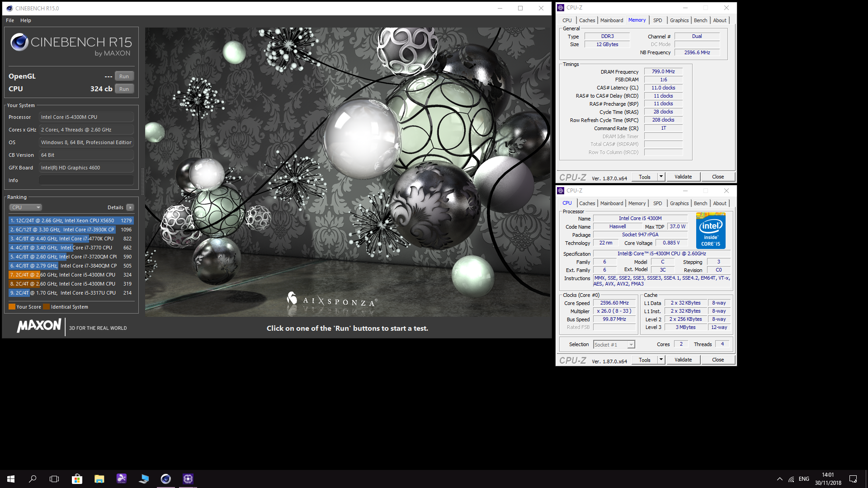Open the Windows Start menu
This screenshot has height=488, width=868.
click(x=11, y=479)
